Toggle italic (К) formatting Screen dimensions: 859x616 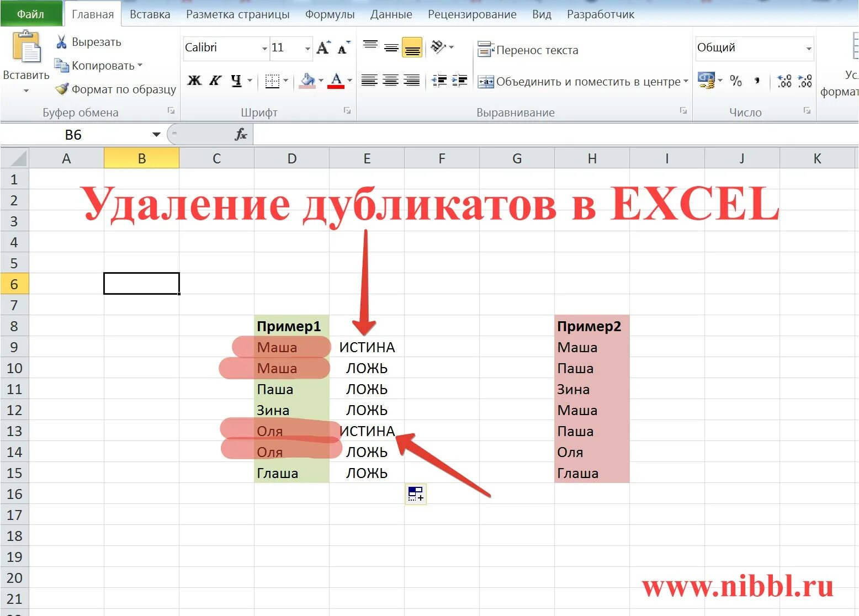pos(215,81)
